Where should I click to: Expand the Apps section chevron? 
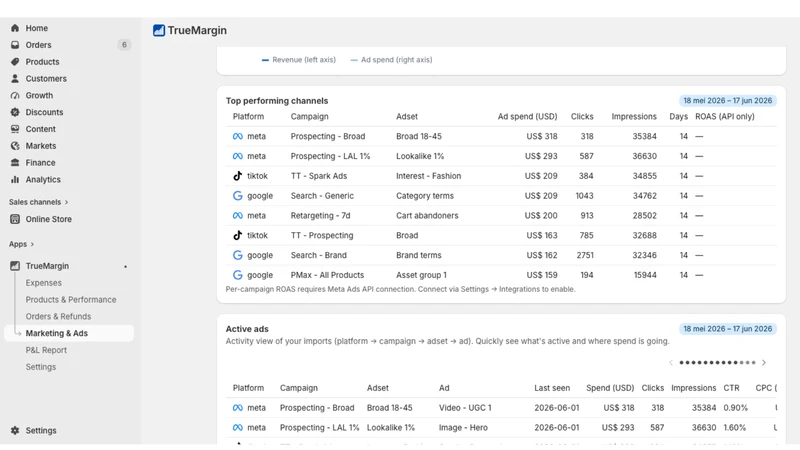(x=32, y=244)
